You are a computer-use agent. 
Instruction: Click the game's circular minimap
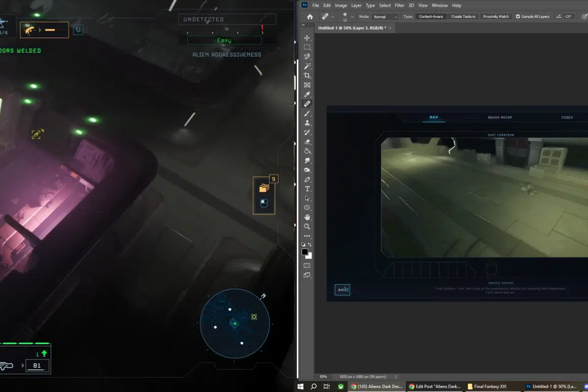[235, 323]
